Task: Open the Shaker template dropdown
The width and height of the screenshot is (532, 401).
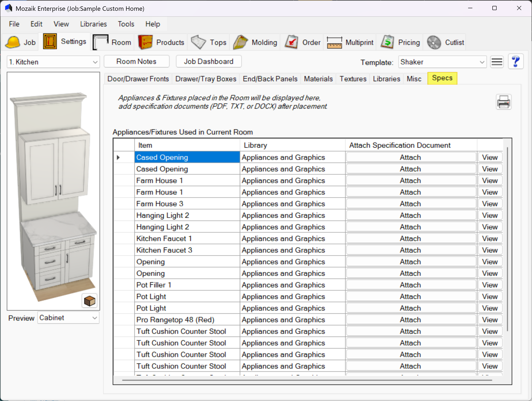Action: (482, 62)
